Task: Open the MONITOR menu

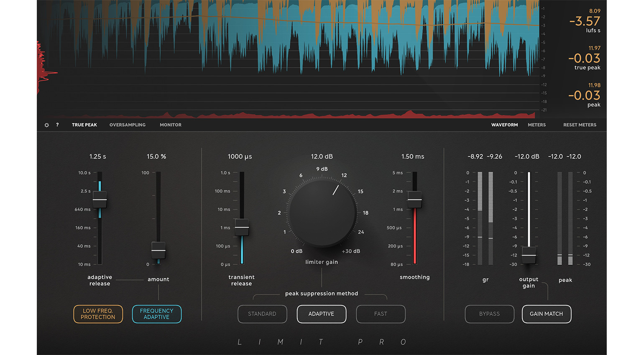Action: click(x=171, y=125)
